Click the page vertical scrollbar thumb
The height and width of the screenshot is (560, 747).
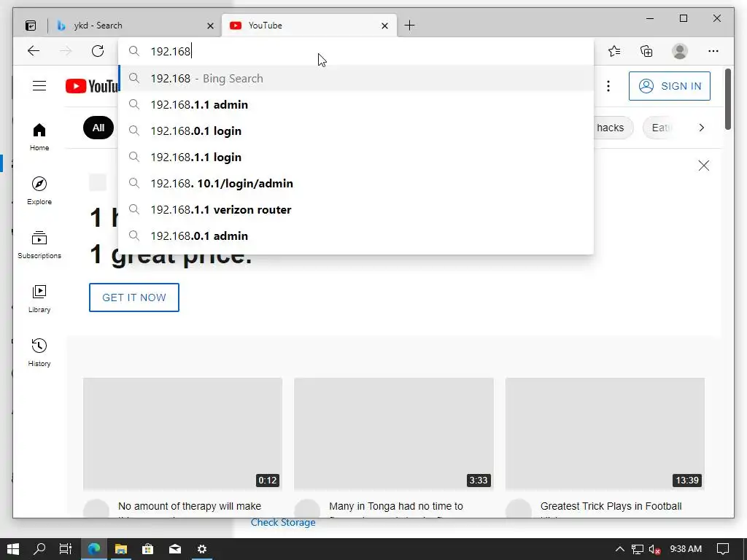[x=727, y=99]
